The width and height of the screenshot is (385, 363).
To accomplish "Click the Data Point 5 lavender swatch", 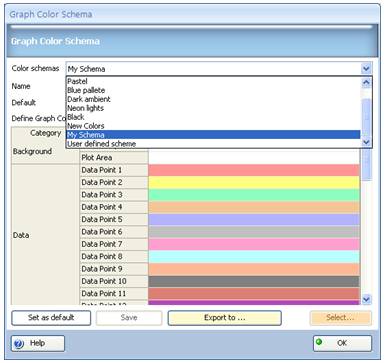I will pyautogui.click(x=254, y=219).
